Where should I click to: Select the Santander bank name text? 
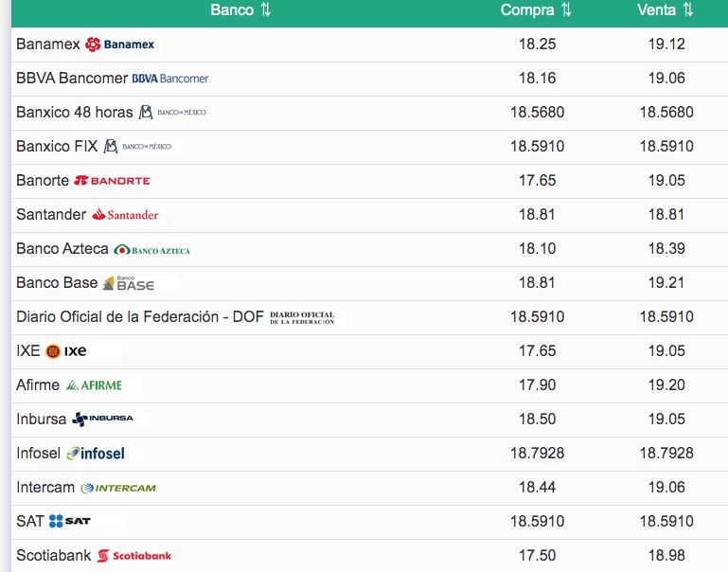coord(51,214)
